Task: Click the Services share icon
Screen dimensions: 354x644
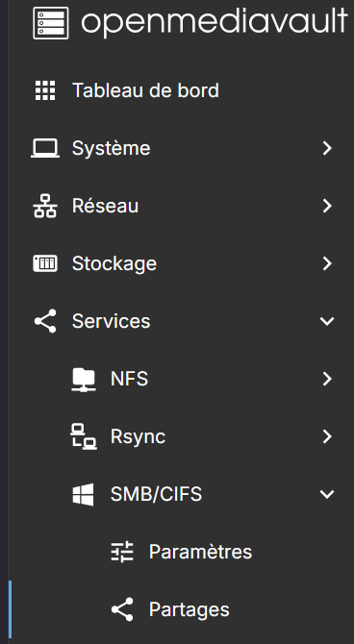Action: click(x=45, y=321)
